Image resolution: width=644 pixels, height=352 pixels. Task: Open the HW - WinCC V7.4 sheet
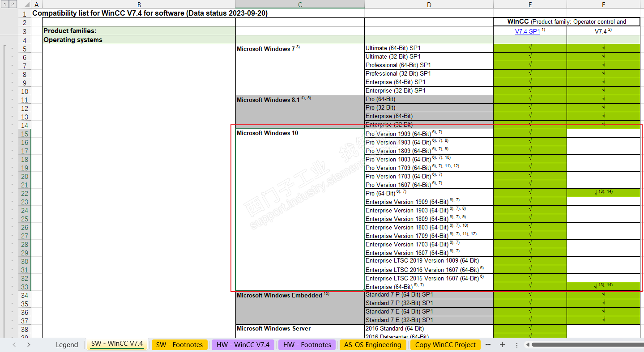point(243,344)
